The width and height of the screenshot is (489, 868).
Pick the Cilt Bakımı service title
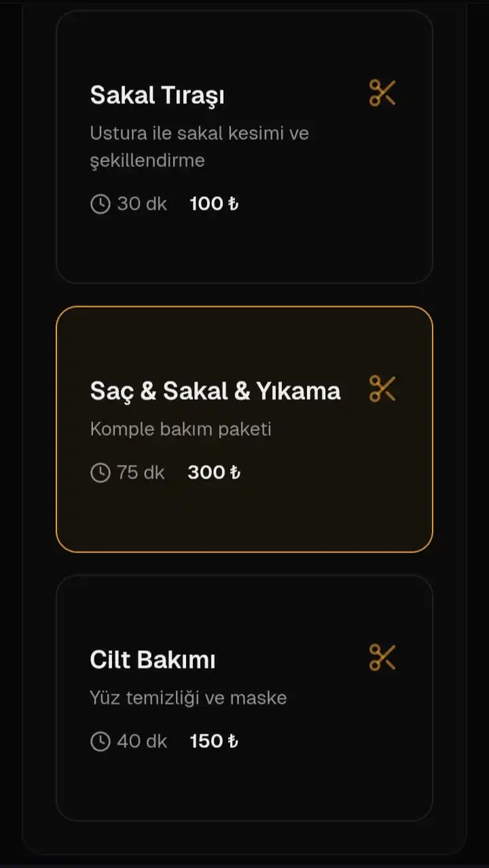(x=152, y=660)
